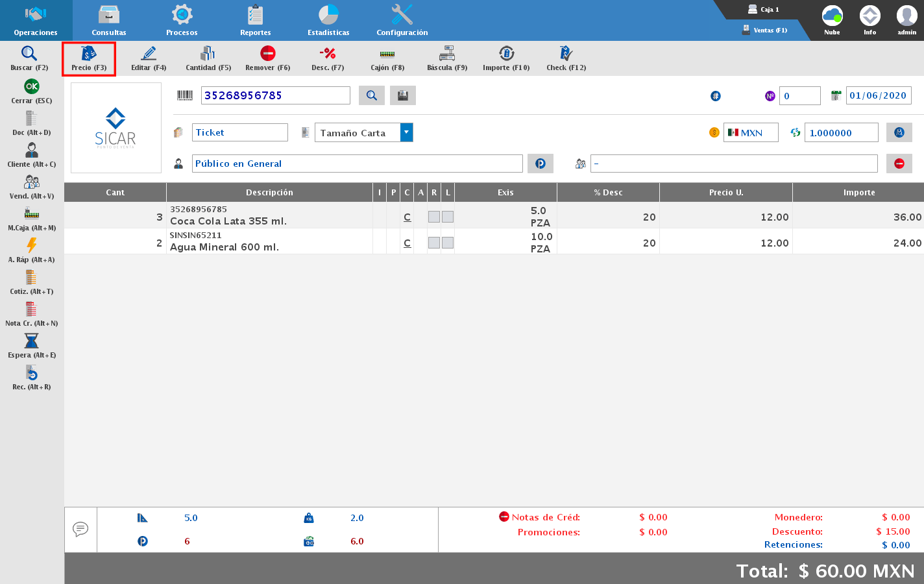Toggle R checkbox for Agua Mineral row
The width and height of the screenshot is (924, 584).
click(434, 243)
